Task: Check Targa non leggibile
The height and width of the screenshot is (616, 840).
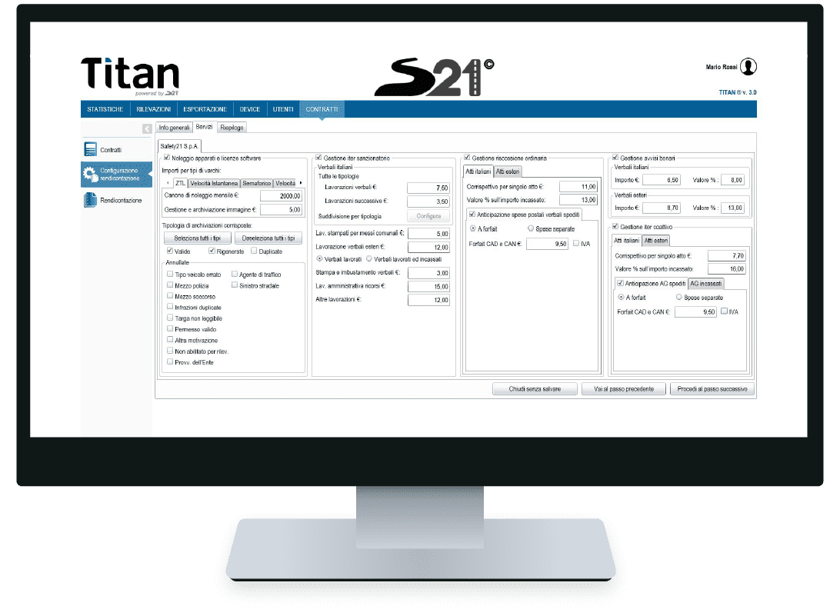Action: click(170, 318)
